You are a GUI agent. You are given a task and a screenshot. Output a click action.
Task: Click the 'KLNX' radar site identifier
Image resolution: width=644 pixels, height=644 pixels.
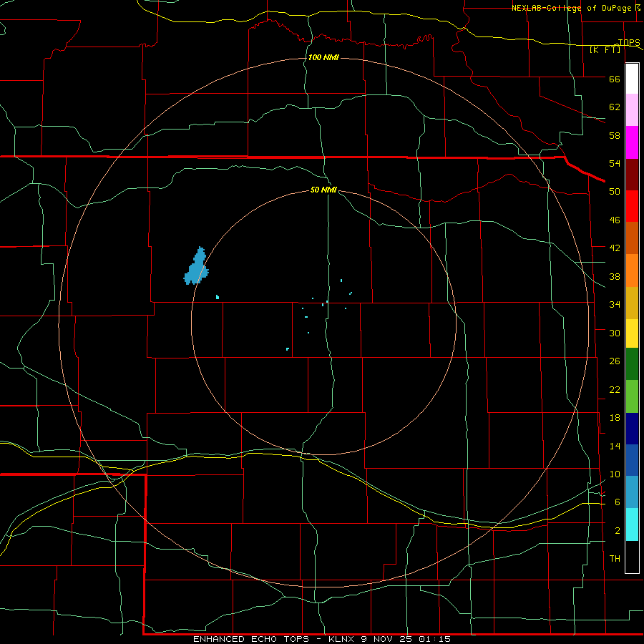343,639
